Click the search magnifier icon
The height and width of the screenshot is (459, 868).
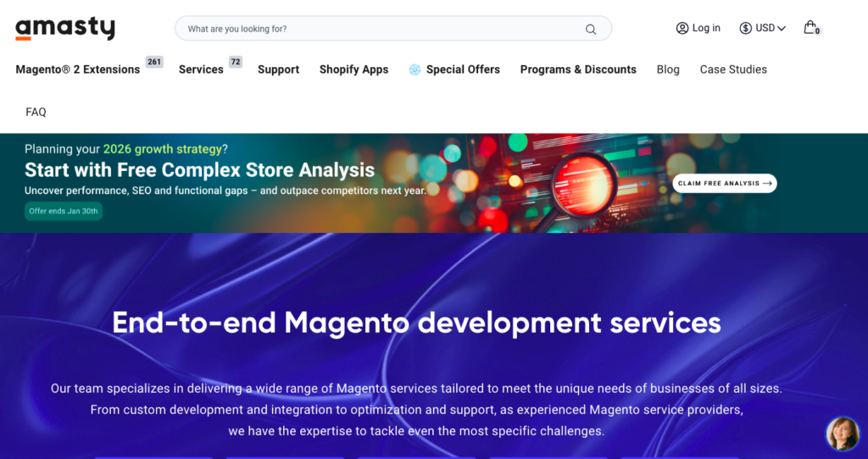pyautogui.click(x=591, y=30)
